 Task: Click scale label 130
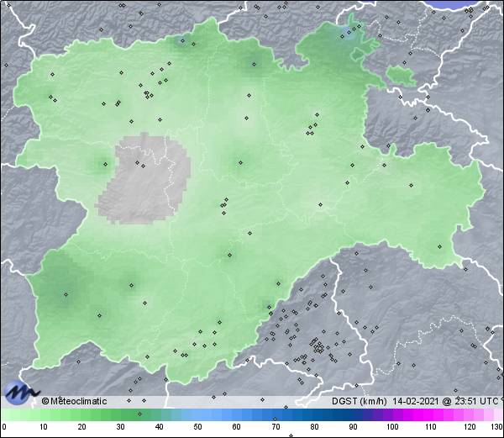(497, 427)
